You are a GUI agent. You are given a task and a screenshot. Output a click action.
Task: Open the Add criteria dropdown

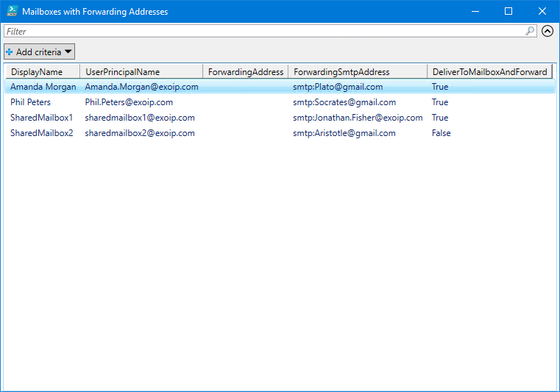tap(40, 51)
